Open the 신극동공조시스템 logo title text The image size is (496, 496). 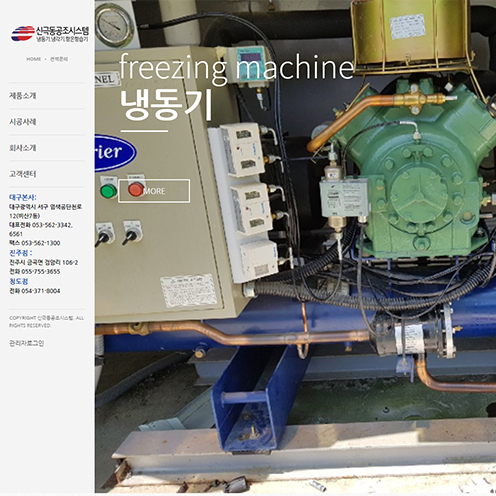[x=63, y=31]
